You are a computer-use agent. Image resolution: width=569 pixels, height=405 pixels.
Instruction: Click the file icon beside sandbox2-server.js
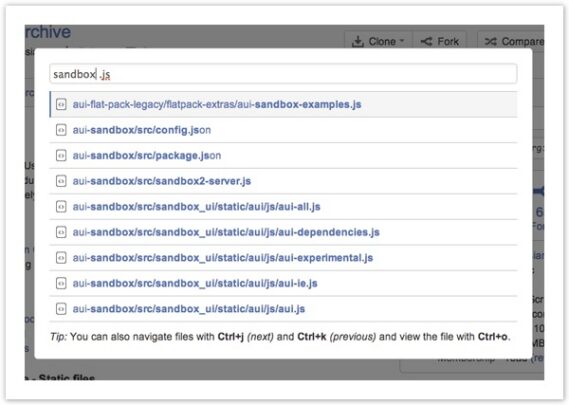tap(61, 181)
